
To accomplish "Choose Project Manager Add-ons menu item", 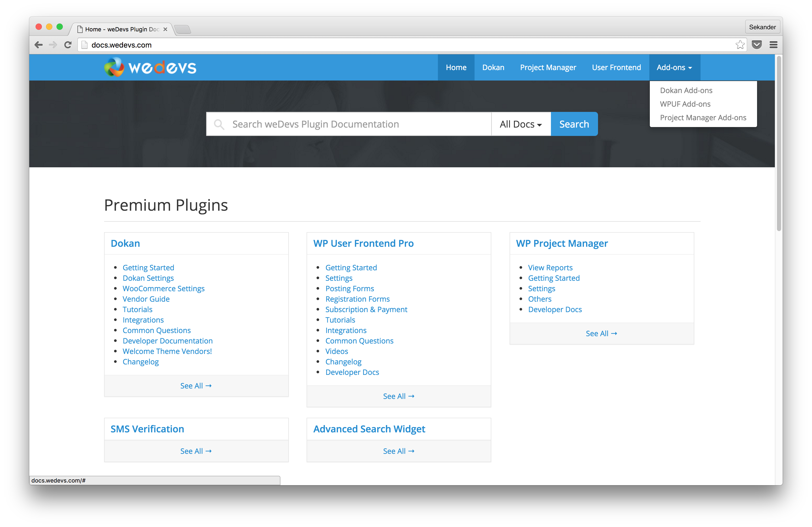I will click(x=703, y=118).
